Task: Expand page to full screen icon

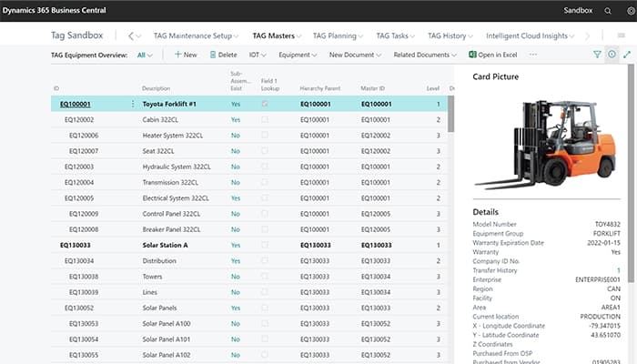Action: (627, 55)
